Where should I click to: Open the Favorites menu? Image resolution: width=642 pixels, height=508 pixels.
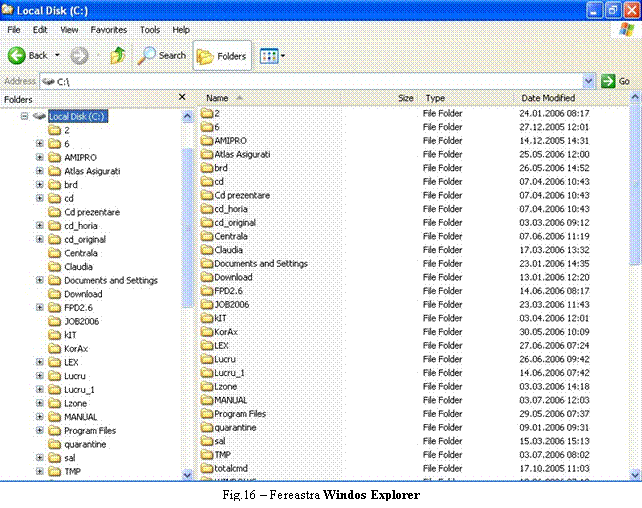point(108,30)
